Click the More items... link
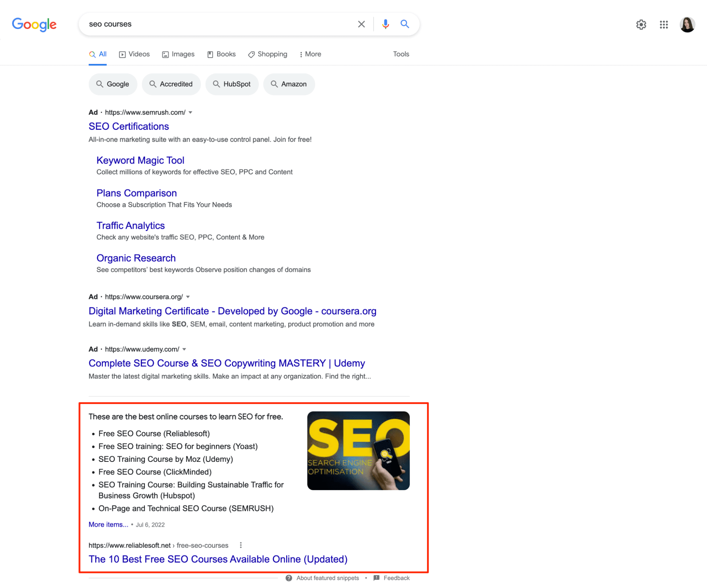Screen dimensions: 707x588 pyautogui.click(x=108, y=524)
